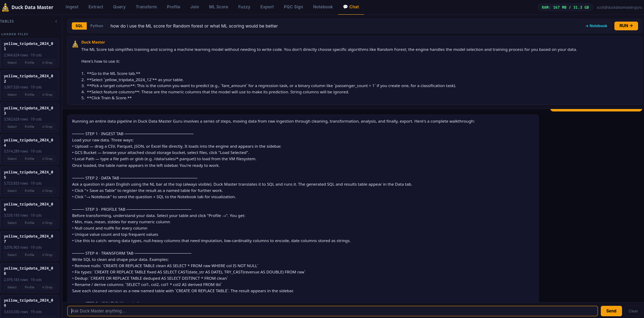Open the Profile tab in top navigation
This screenshot has height=318, width=644.
(x=174, y=7)
